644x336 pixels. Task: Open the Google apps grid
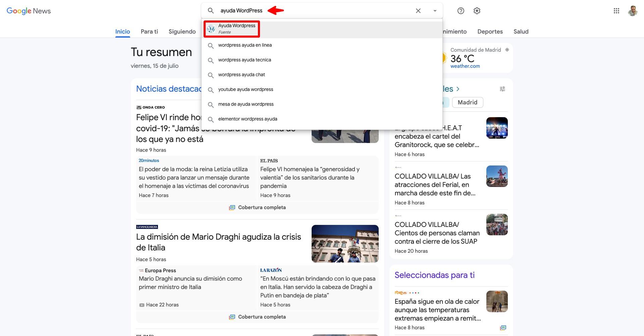(x=616, y=11)
